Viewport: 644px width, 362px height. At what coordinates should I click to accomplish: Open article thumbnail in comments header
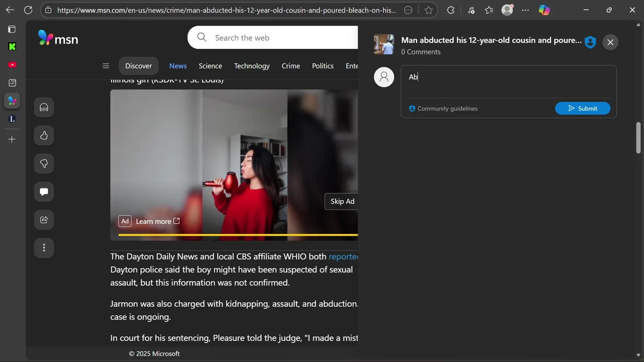click(x=384, y=44)
